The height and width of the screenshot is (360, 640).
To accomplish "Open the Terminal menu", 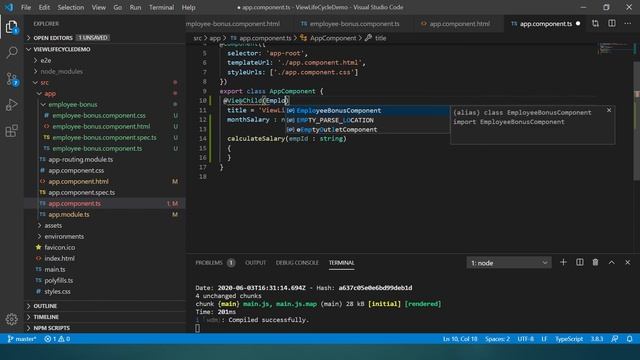I will 161,7.
